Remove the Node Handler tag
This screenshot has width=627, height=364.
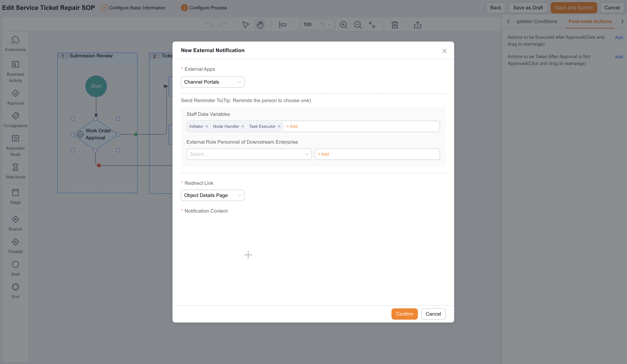[243, 126]
